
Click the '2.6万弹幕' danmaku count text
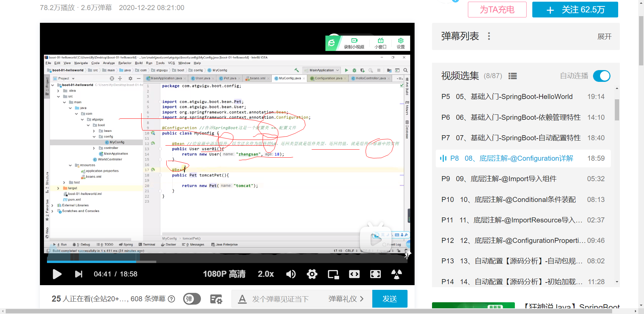[97, 8]
